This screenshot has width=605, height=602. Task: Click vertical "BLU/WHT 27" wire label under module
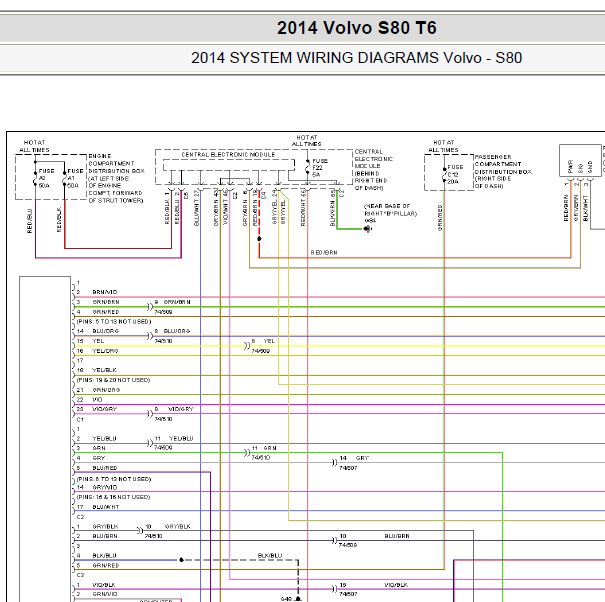[197, 207]
